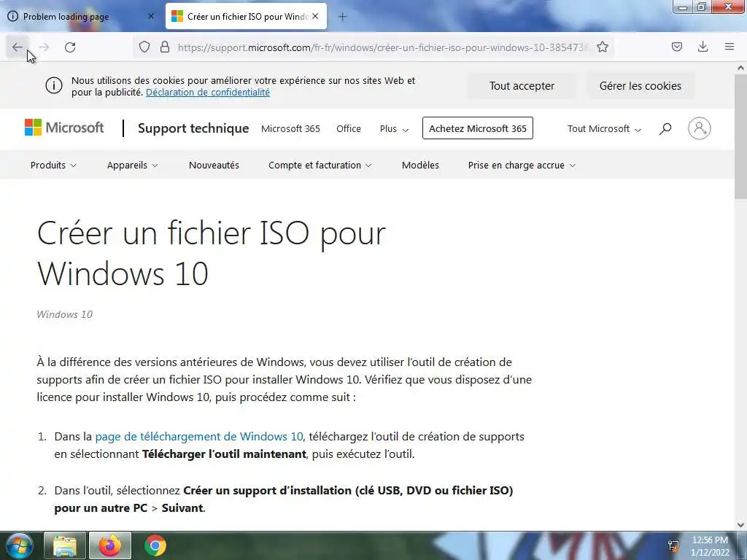Viewport: 747px width, 560px height.
Task: Click the padlock site security icon
Action: point(165,47)
